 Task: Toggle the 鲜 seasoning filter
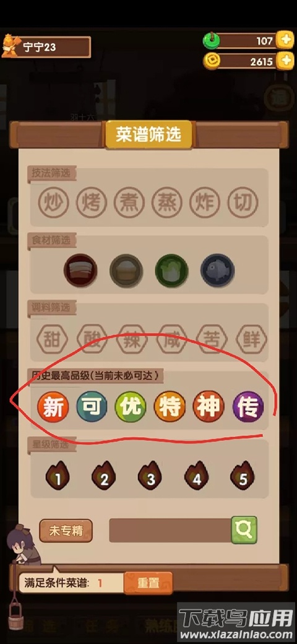pyautogui.click(x=251, y=340)
